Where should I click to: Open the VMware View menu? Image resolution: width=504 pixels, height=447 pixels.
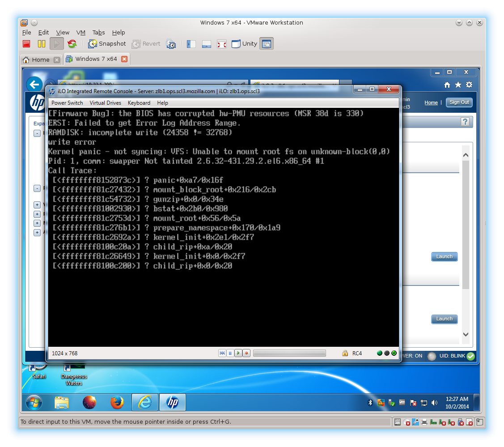tap(63, 33)
